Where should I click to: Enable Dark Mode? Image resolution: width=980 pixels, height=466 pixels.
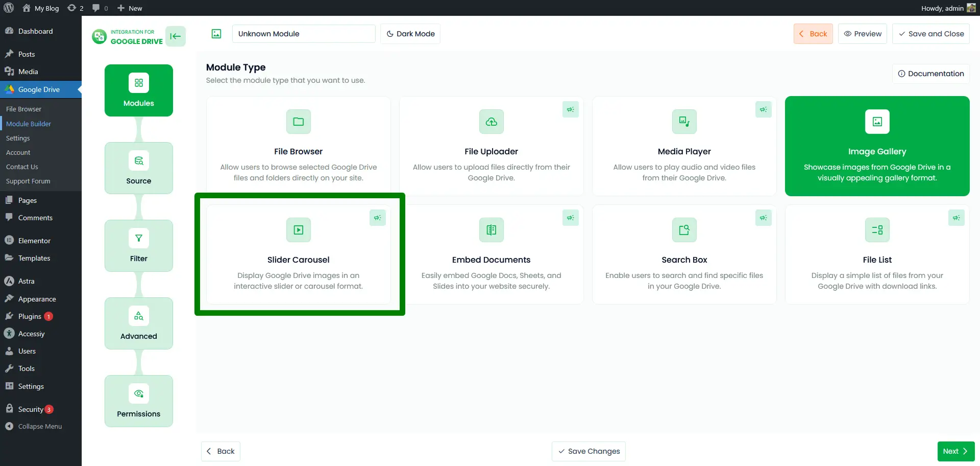pos(410,34)
